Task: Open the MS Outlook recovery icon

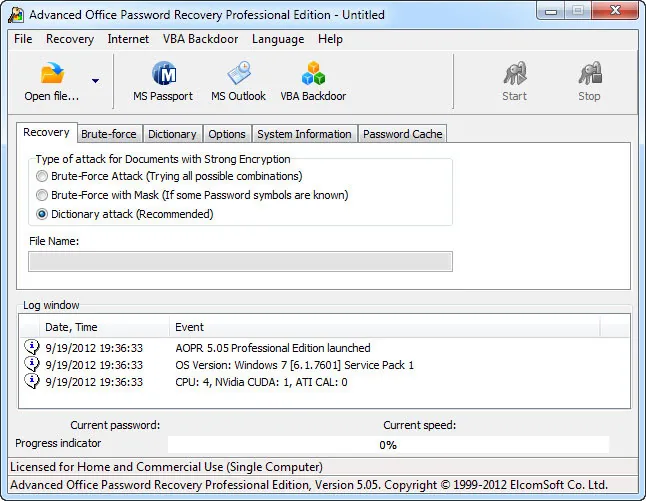Action: (239, 73)
